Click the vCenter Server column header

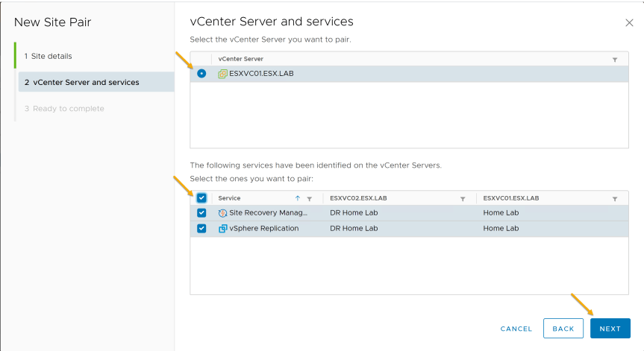pos(241,59)
